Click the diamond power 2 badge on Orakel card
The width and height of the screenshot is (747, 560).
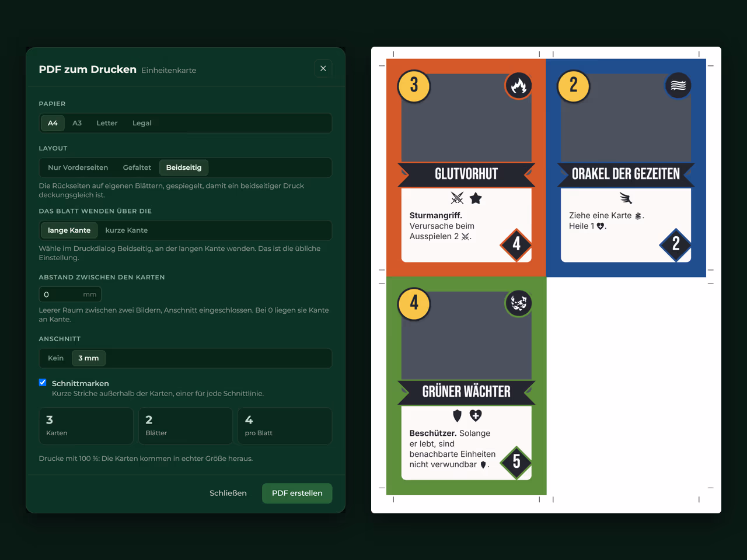tap(676, 244)
